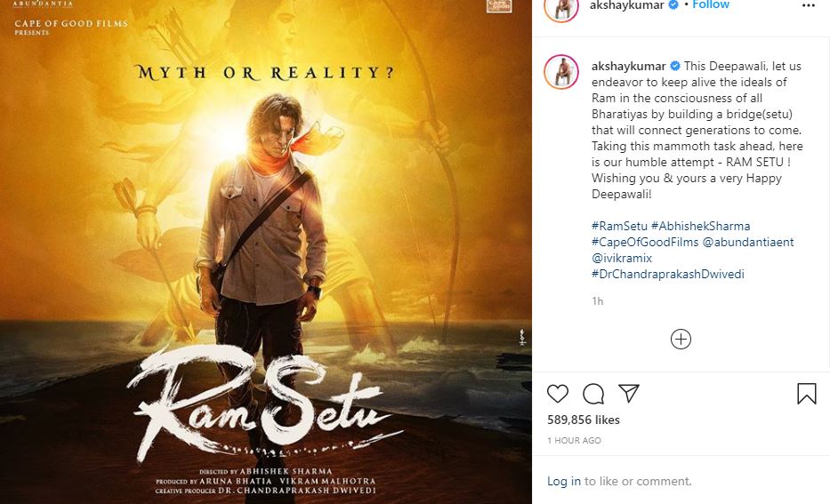
Task: Open the #RamSetu hashtag
Action: coord(619,226)
